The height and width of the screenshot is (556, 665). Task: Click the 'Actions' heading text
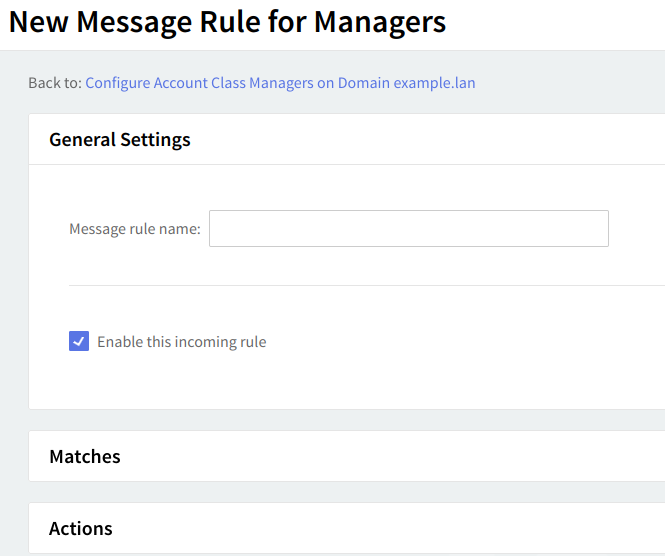81,529
